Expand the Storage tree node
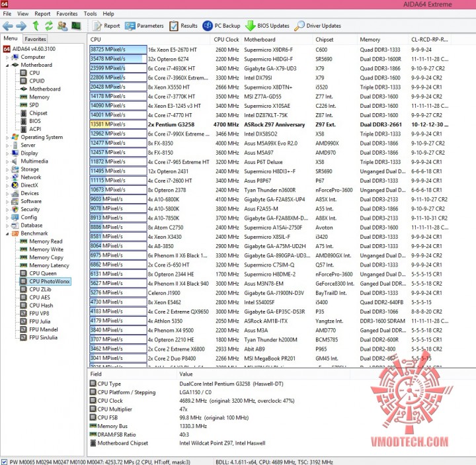 pyautogui.click(x=7, y=169)
